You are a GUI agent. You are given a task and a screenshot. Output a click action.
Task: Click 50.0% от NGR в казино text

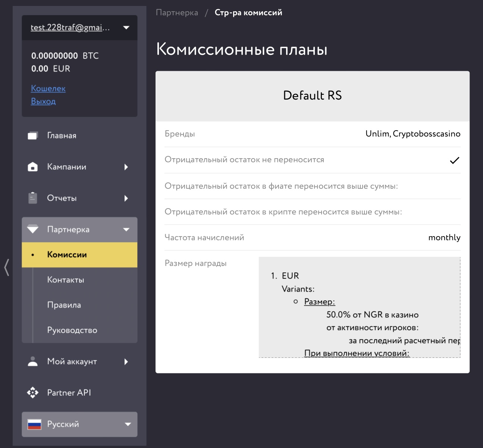click(372, 315)
